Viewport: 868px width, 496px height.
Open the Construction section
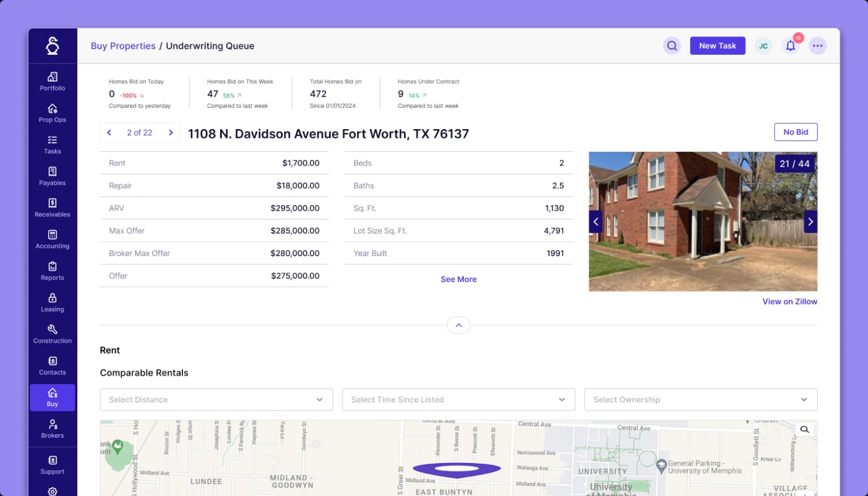(52, 335)
